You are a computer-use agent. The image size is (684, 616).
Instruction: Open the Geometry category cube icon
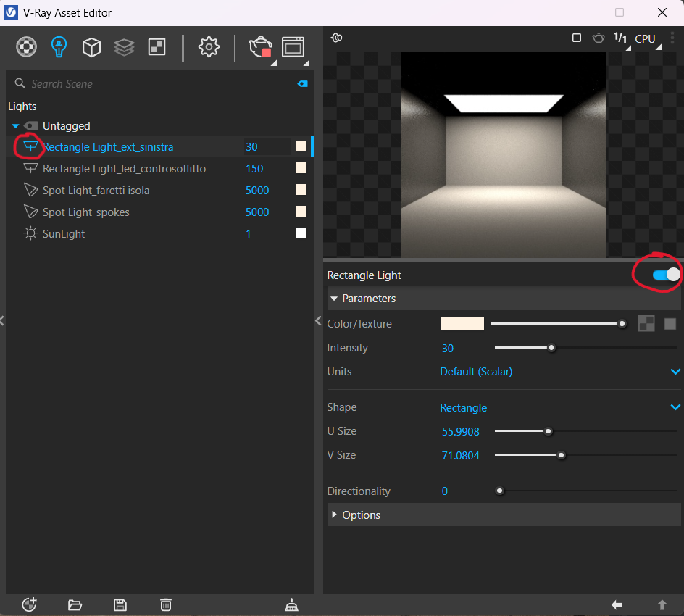click(x=91, y=46)
